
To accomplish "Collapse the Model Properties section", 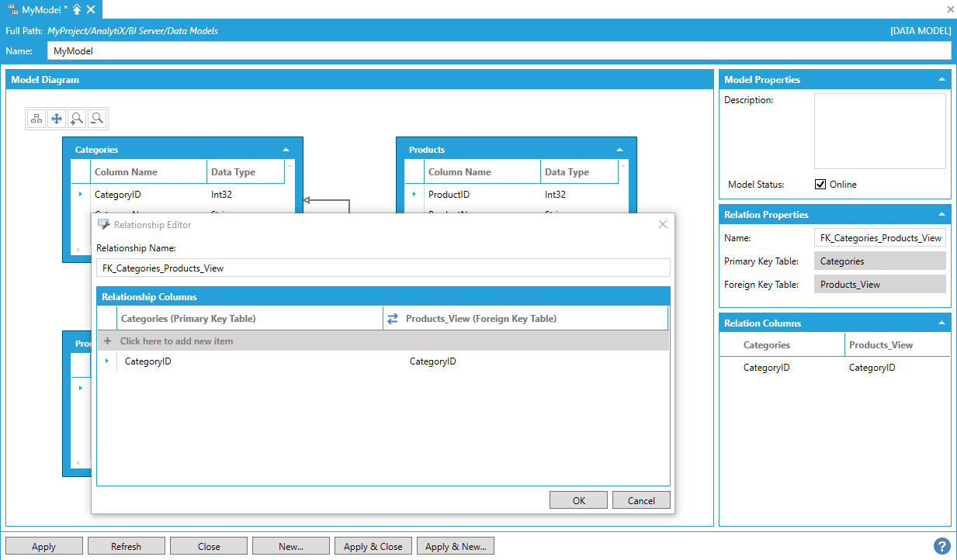I will tap(941, 80).
